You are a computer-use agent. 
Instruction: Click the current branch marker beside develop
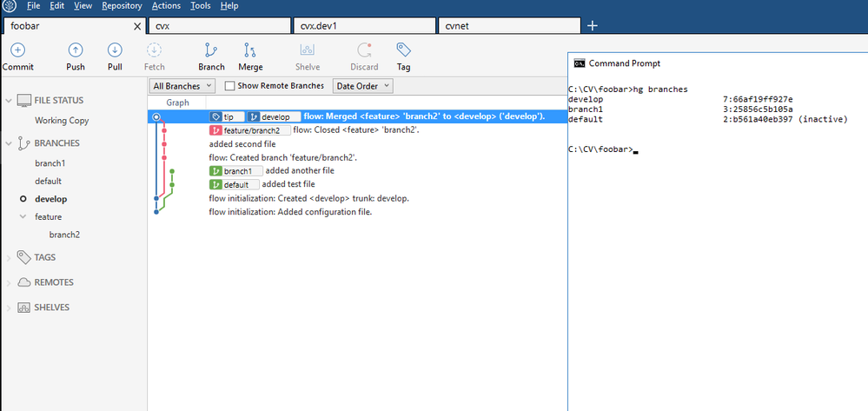point(23,199)
